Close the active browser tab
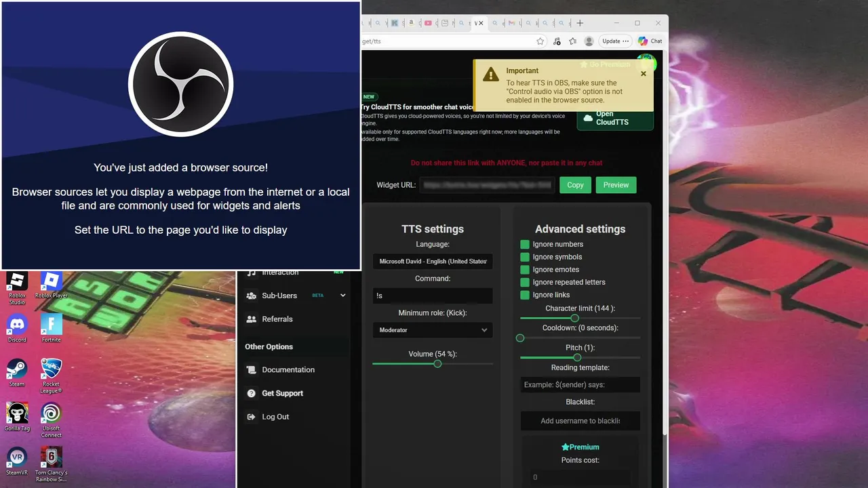Screen dimensions: 868x488 [x=481, y=23]
